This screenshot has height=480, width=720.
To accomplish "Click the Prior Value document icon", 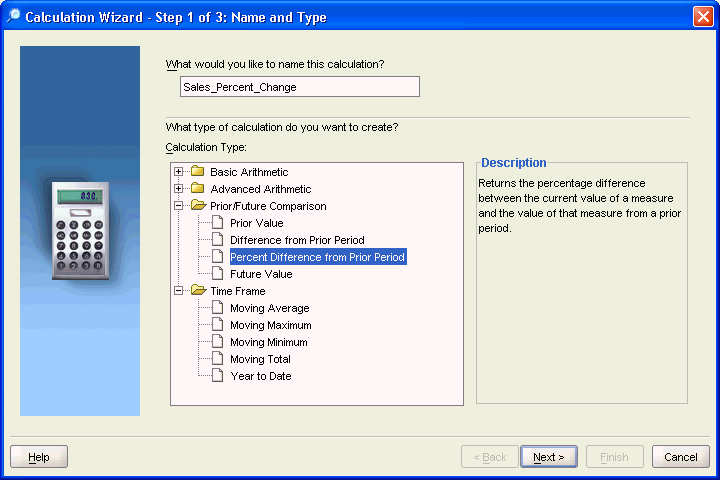I will point(218,223).
